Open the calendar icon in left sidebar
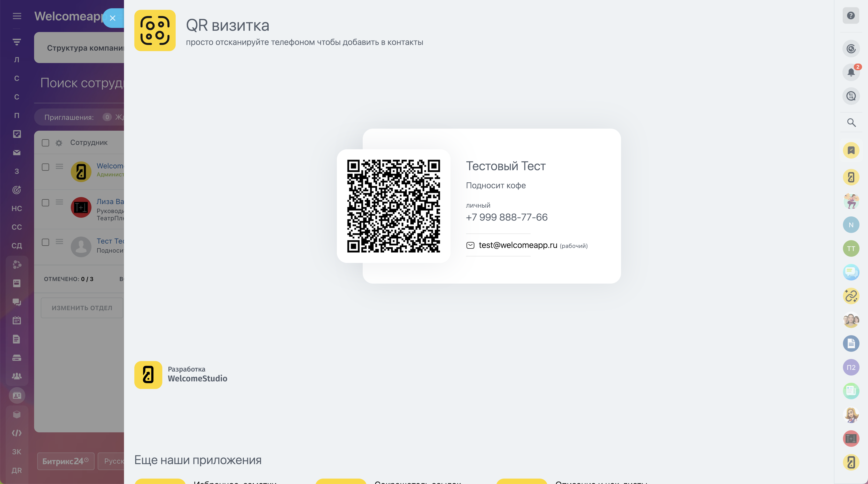Image resolution: width=868 pixels, height=484 pixels. (x=17, y=320)
